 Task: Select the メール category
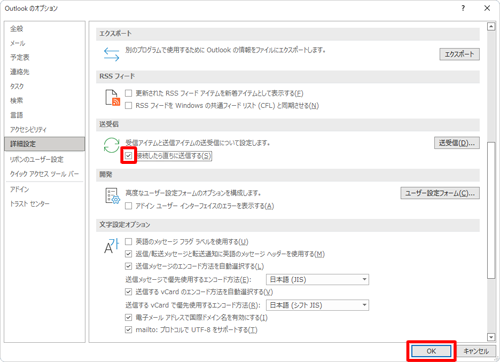coord(45,43)
